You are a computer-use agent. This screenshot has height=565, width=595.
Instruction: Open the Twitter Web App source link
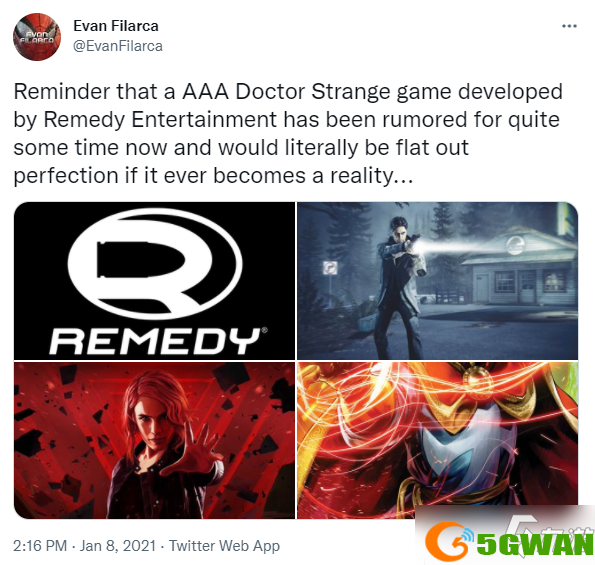coord(224,546)
